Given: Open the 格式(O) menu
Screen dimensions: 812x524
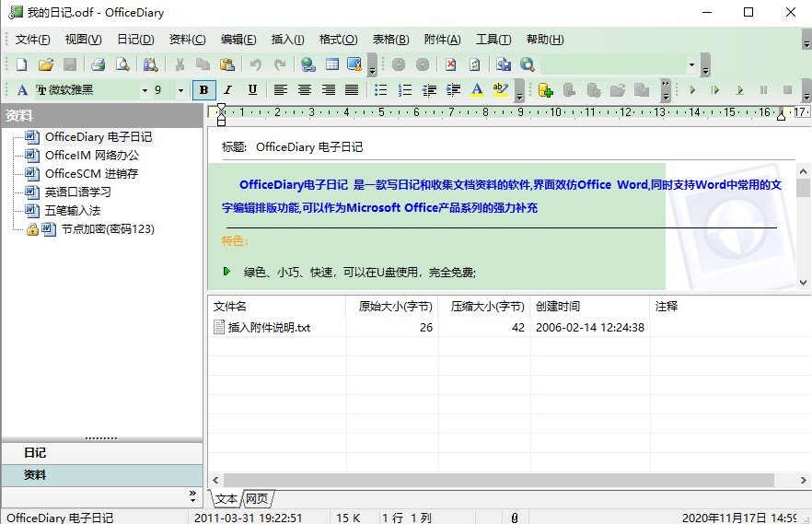Looking at the screenshot, I should pyautogui.click(x=338, y=40).
